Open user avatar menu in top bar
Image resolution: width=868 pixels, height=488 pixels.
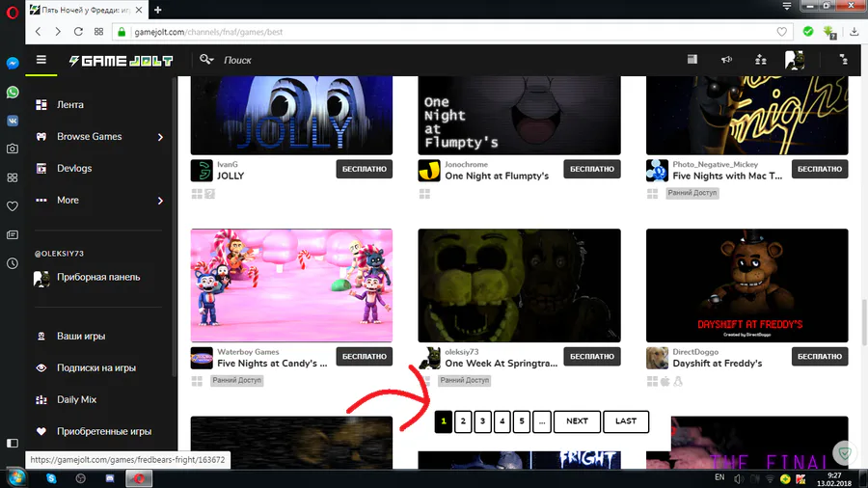click(795, 59)
